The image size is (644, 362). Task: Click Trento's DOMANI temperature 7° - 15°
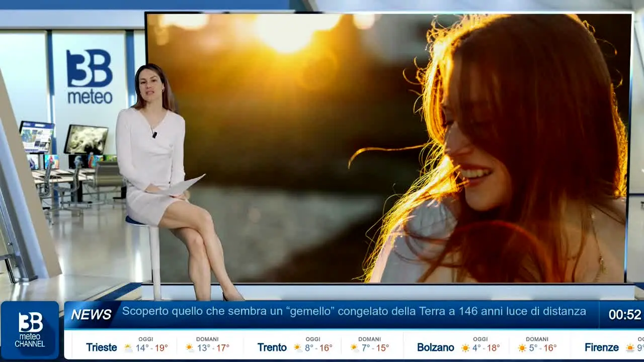(375, 348)
